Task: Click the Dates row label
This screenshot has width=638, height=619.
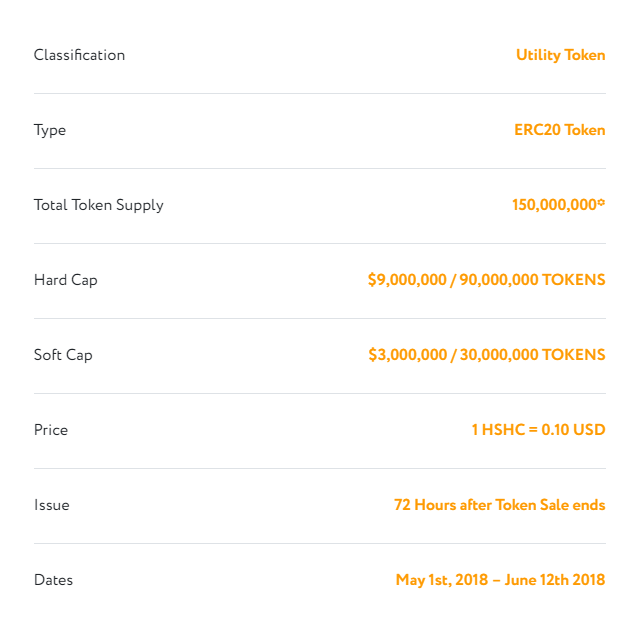Action: (x=53, y=580)
